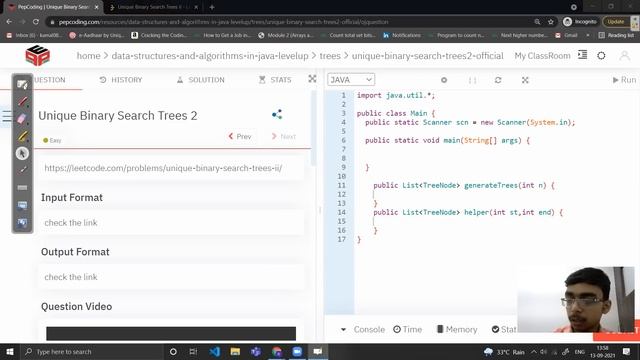This screenshot has height=360, width=640.
Task: Go to the Prev problem
Action: pyautogui.click(x=240, y=136)
